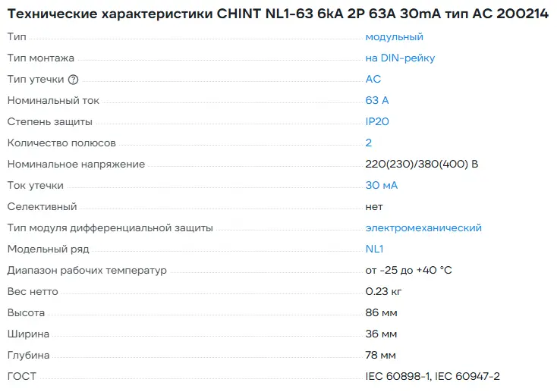Click the AC leakage type link
557x392 pixels.
(373, 79)
